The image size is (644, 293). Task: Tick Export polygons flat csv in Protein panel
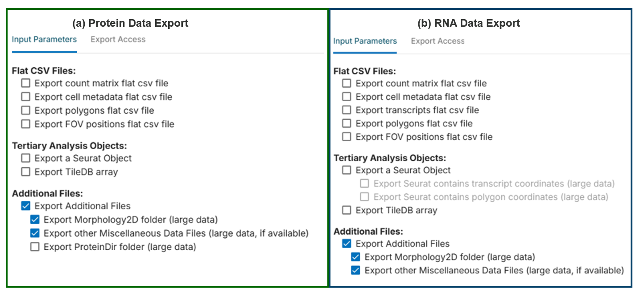point(26,110)
